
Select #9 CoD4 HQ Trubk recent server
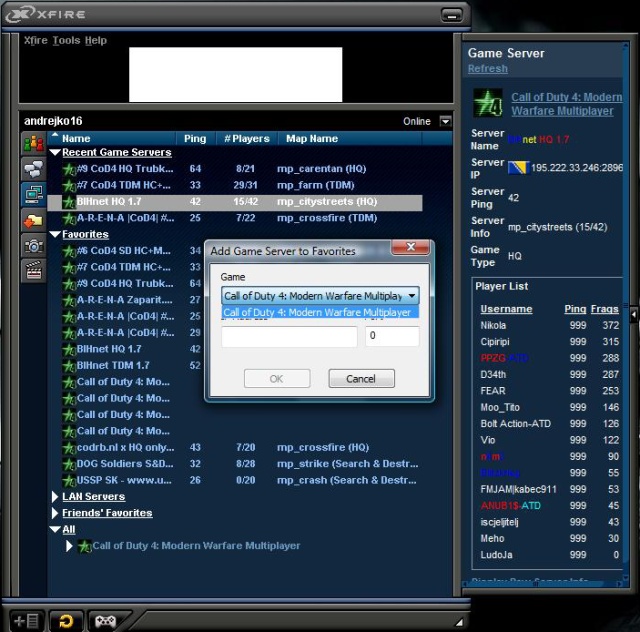point(235,169)
